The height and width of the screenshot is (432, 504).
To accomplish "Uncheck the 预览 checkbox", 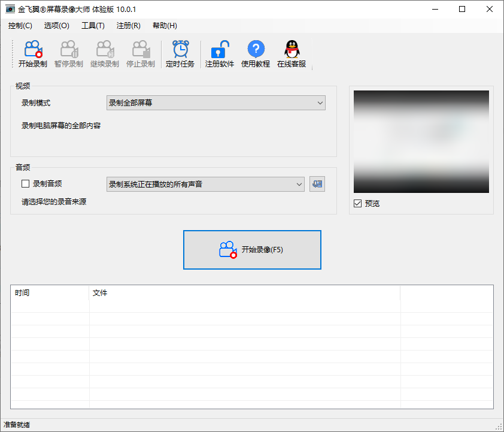I will (x=357, y=203).
